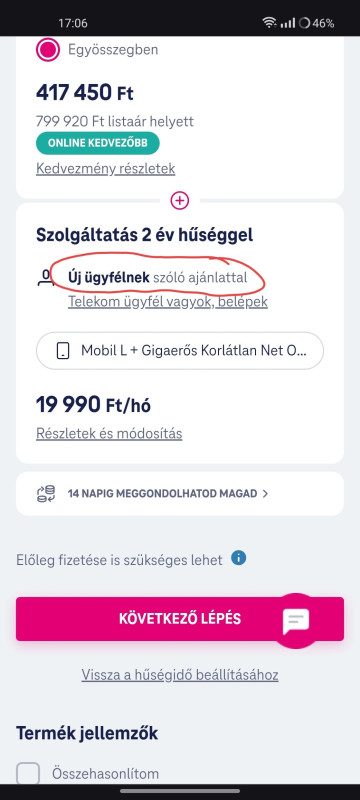This screenshot has width=360, height=800.
Task: Tap the Új ügyfélnek szóló ajánlattal text
Action: click(158, 278)
